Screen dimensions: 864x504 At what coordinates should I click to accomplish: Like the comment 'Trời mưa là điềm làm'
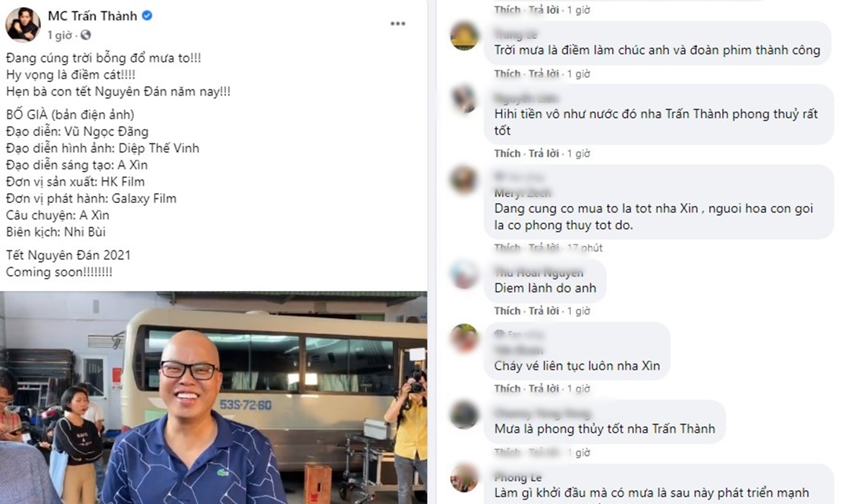[507, 73]
